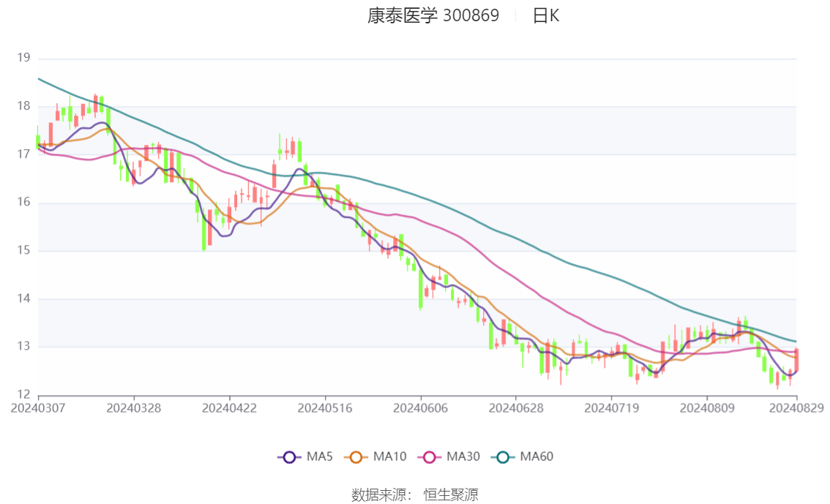Image resolution: width=830 pixels, height=504 pixels.
Task: Select the 20240719 x-axis date label
Action: click(611, 407)
